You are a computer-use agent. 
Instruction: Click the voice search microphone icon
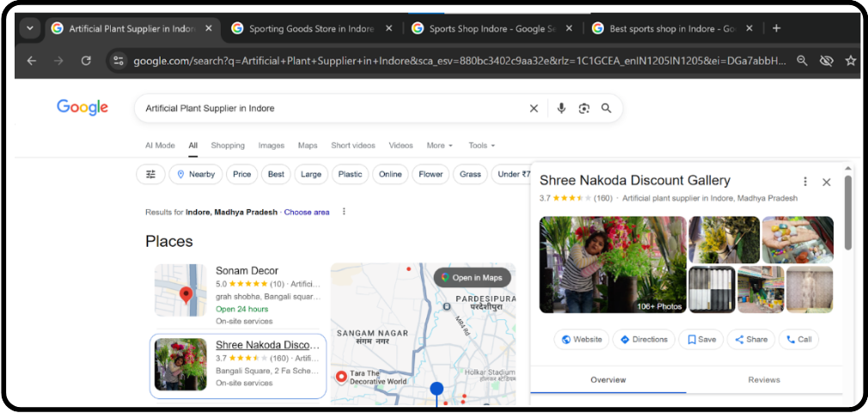pyautogui.click(x=561, y=108)
